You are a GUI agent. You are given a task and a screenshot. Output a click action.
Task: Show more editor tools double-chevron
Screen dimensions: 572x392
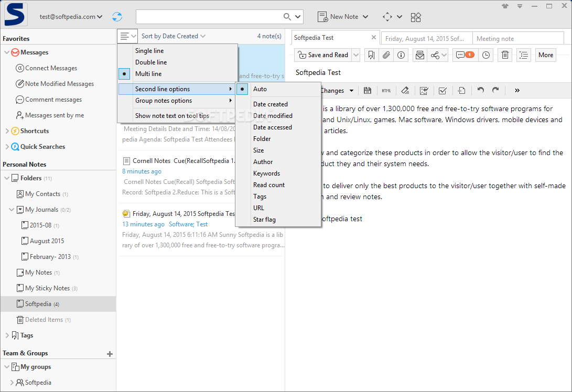click(517, 91)
